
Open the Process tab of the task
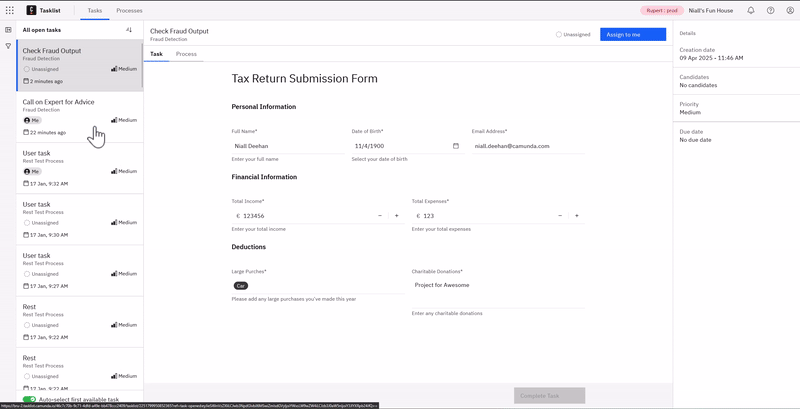[186, 54]
